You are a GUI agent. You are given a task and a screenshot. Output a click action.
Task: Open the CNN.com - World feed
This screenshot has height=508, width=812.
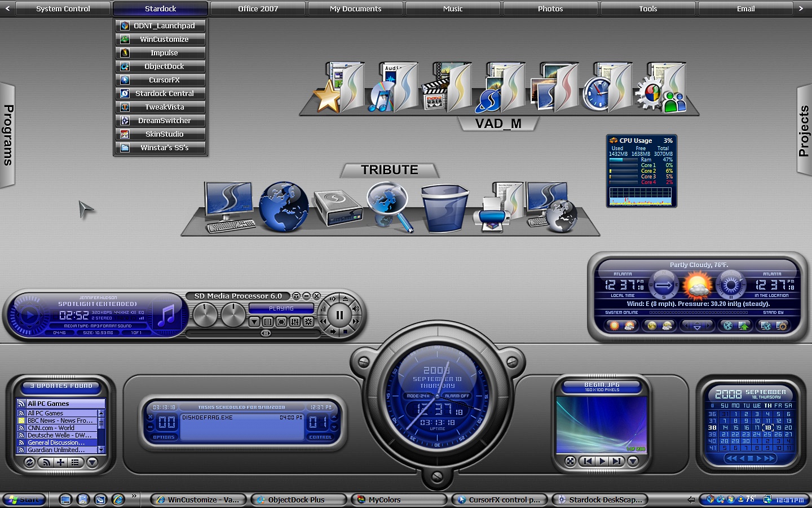point(57,428)
